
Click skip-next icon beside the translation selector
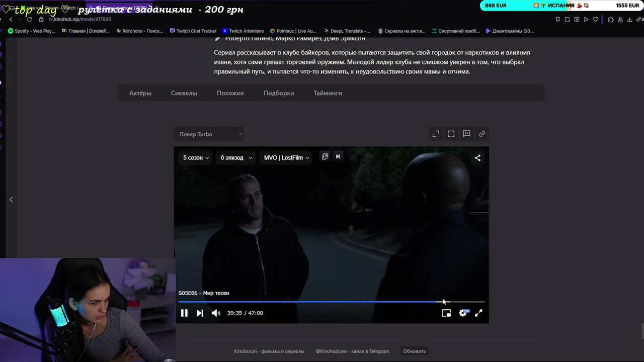click(338, 157)
